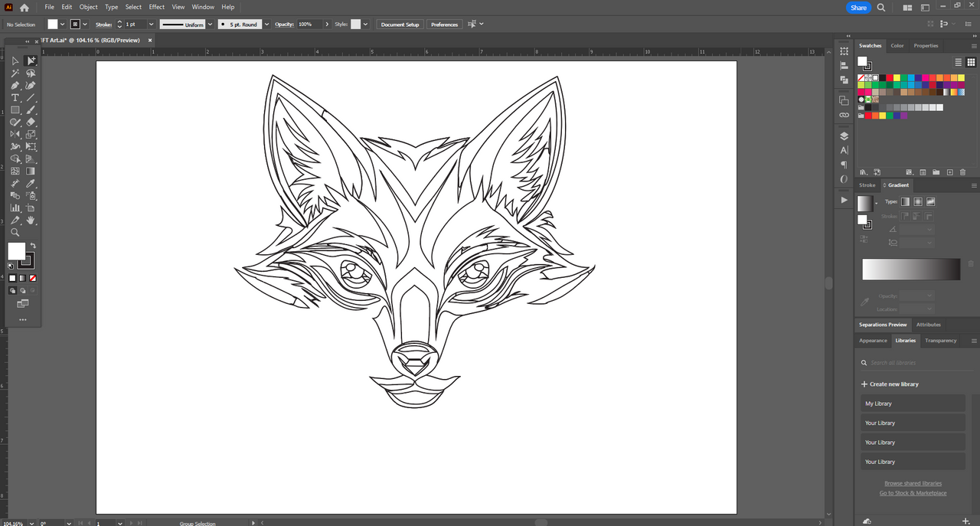Select the Curvature tool
This screenshot has width=980, height=526.
click(31, 86)
